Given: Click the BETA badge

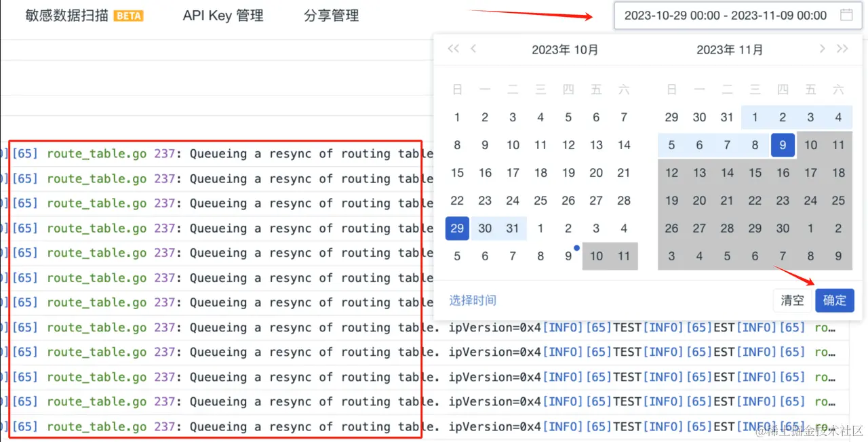Looking at the screenshot, I should coord(128,16).
